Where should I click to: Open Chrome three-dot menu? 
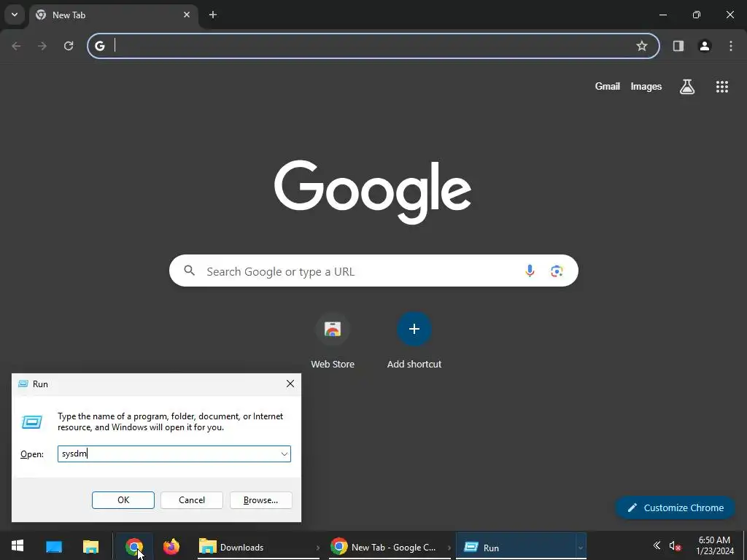coord(731,46)
